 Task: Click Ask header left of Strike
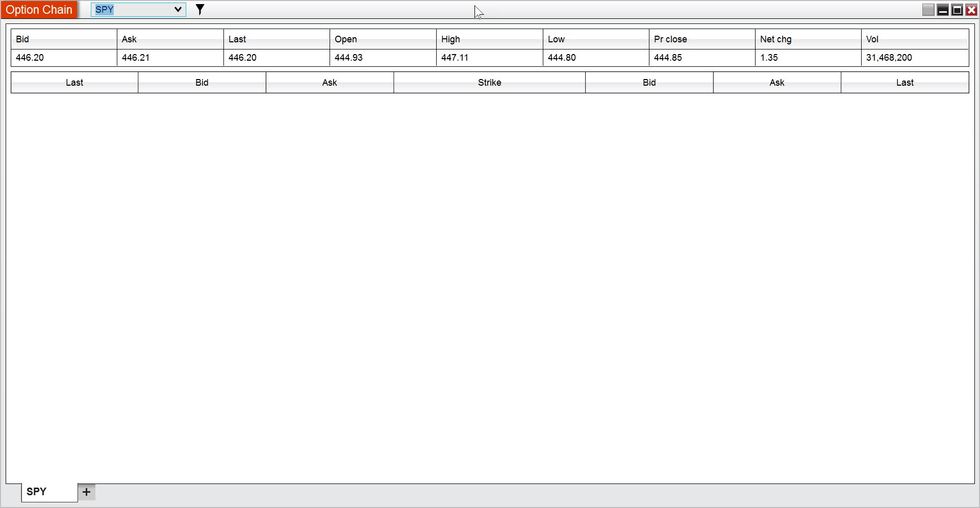330,83
